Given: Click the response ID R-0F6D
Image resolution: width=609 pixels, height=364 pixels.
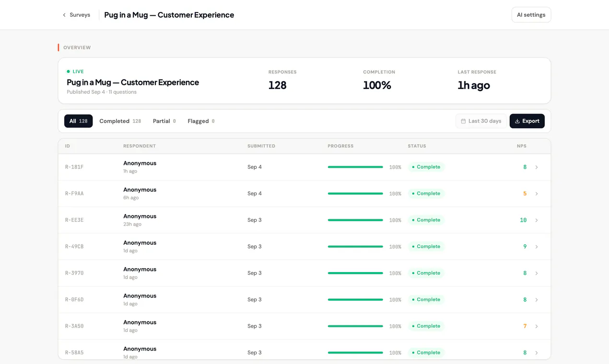Looking at the screenshot, I should pyautogui.click(x=74, y=300).
